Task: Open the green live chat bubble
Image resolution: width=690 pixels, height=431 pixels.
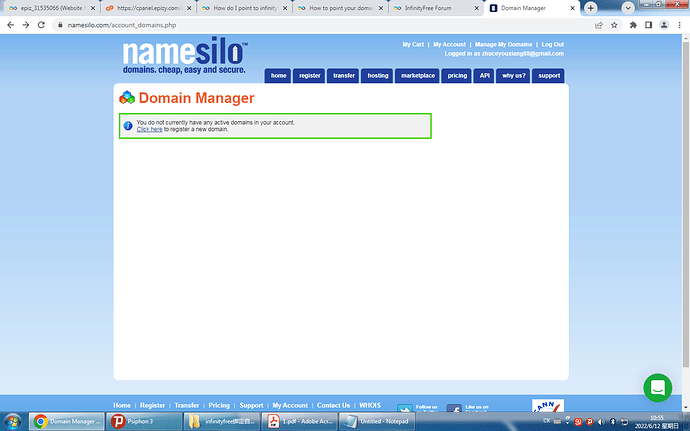Action: click(657, 388)
